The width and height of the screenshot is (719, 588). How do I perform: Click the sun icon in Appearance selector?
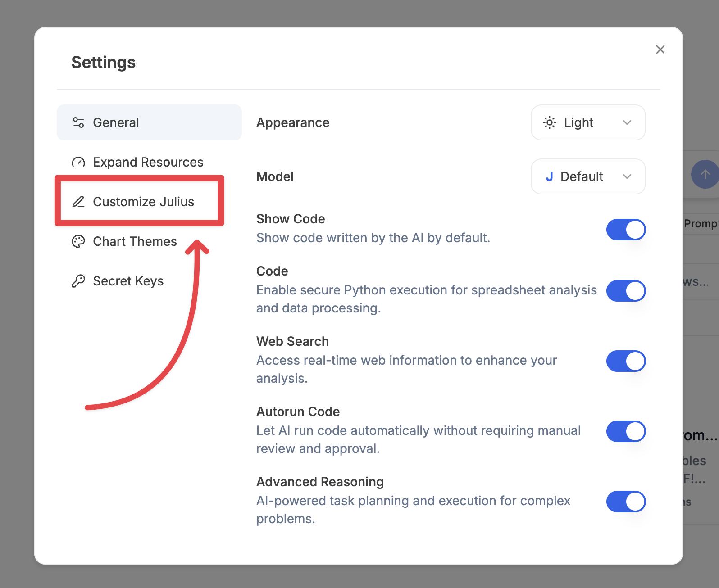(550, 122)
